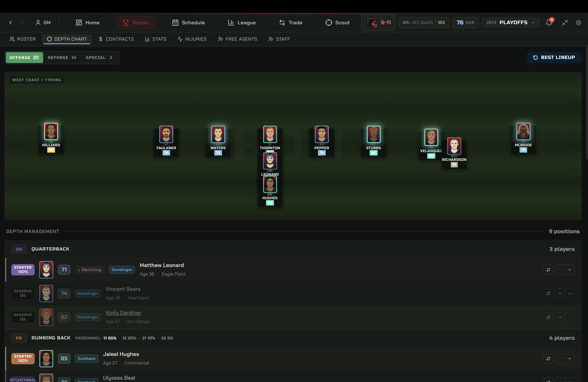Select Leonard's quarterback card on field

pyautogui.click(x=270, y=164)
